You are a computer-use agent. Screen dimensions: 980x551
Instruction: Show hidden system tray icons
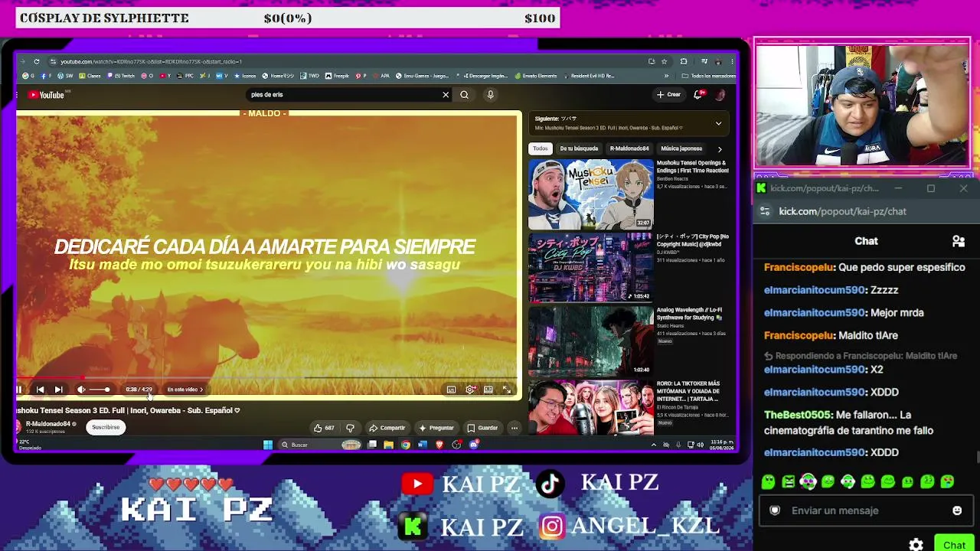pyautogui.click(x=653, y=445)
